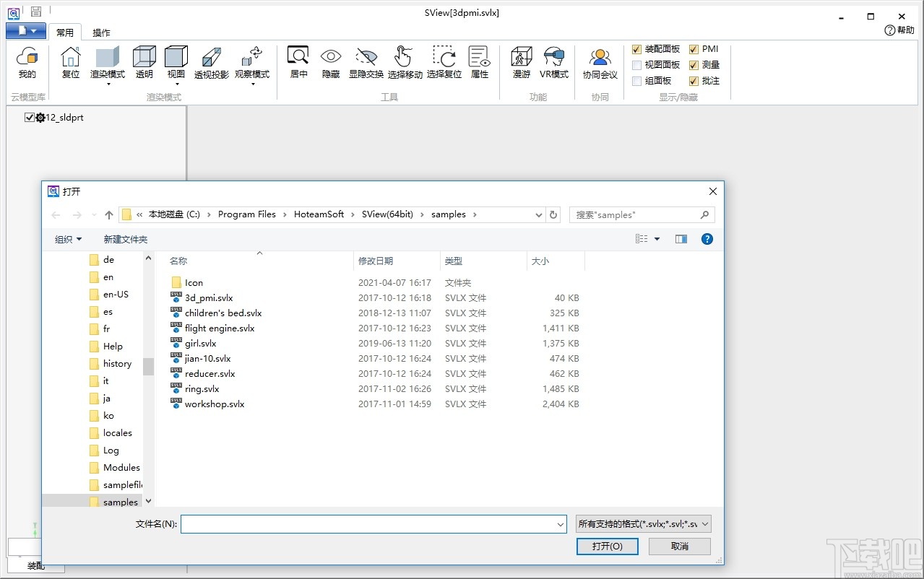
Task: Click the 取消 cancel button
Action: pos(679,546)
